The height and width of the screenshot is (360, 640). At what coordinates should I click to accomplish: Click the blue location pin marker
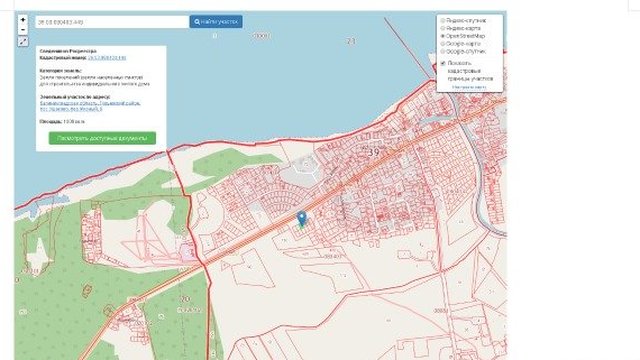tap(302, 219)
